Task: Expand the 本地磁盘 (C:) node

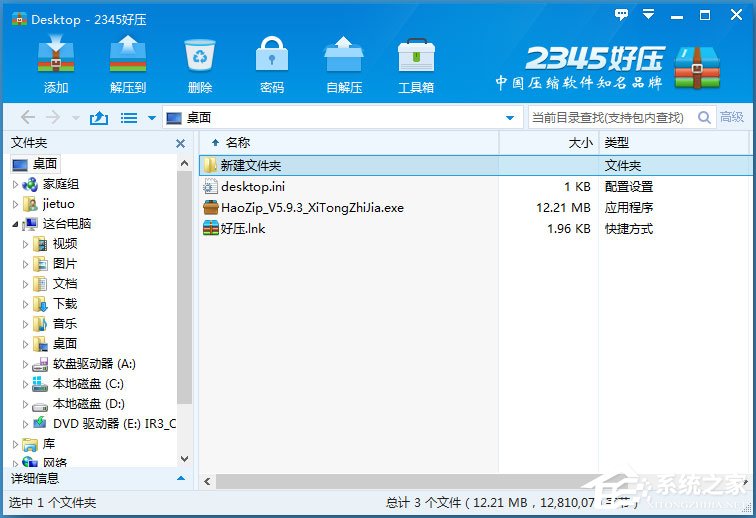Action: 26,384
